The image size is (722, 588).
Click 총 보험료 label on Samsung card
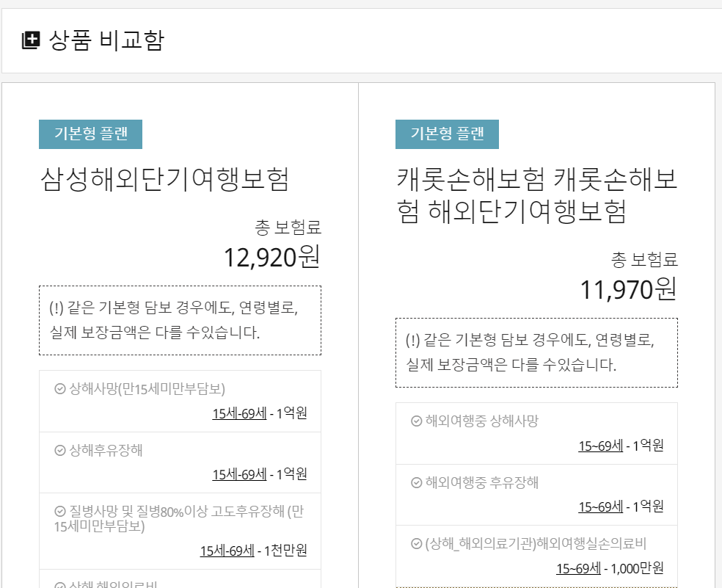point(288,227)
